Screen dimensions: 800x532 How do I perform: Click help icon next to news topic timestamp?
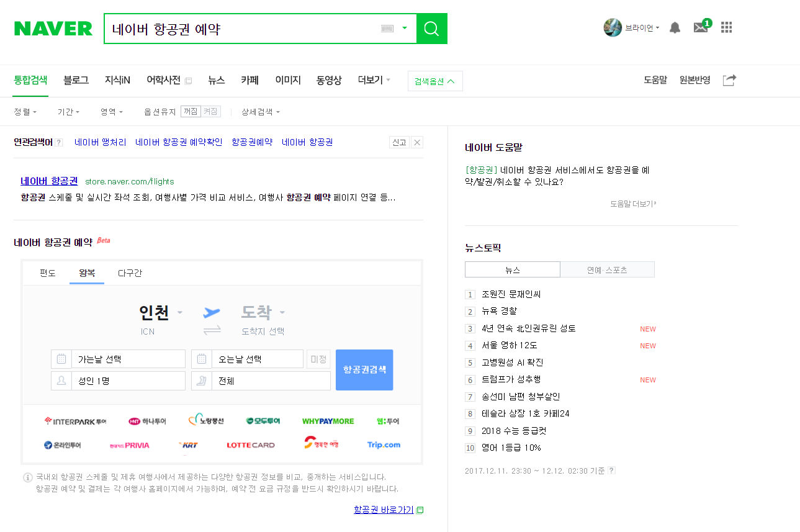pyautogui.click(x=611, y=471)
